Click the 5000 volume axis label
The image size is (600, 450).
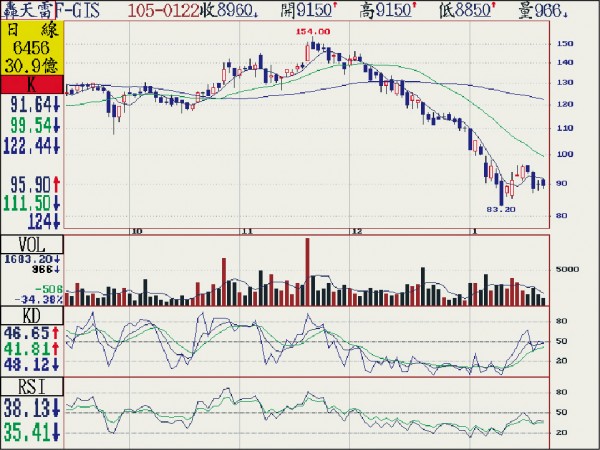tap(566, 270)
